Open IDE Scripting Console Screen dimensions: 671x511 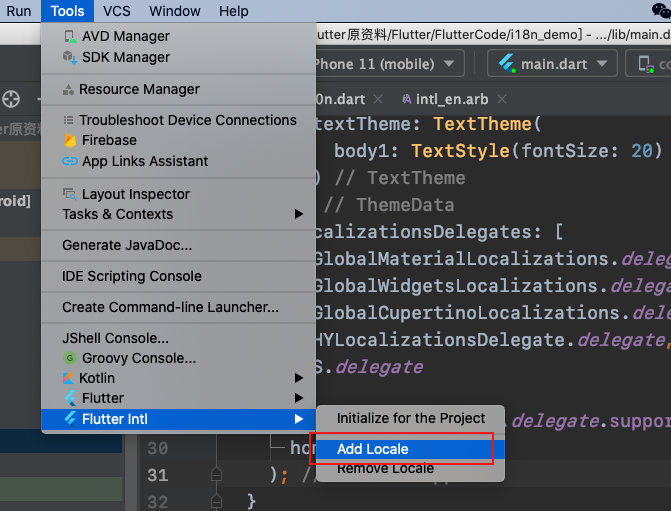178,276
